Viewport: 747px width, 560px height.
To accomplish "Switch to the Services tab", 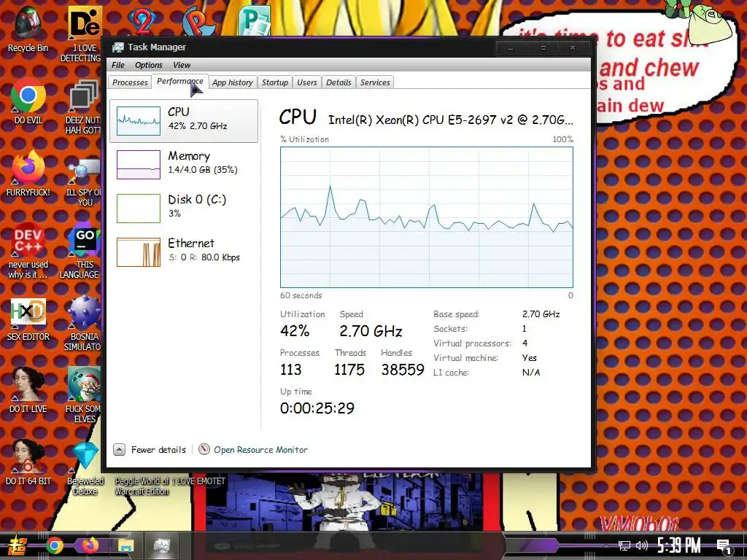I will [x=375, y=82].
